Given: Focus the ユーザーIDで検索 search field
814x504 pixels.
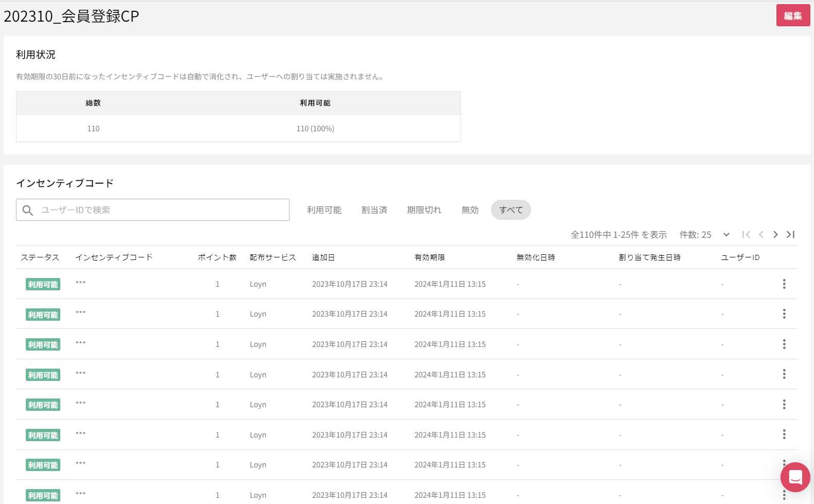Looking at the screenshot, I should tap(152, 210).
